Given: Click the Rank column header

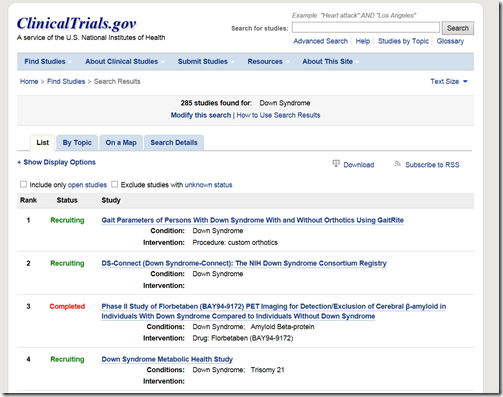Looking at the screenshot, I should [28, 200].
